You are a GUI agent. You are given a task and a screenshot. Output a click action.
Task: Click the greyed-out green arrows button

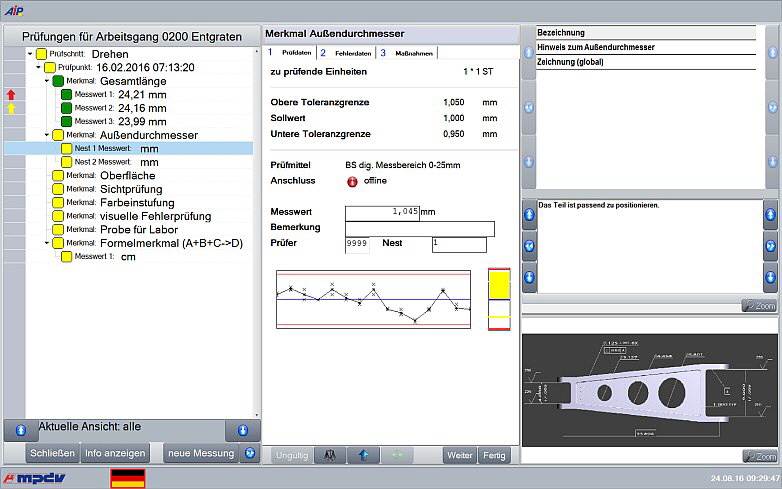tap(397, 455)
